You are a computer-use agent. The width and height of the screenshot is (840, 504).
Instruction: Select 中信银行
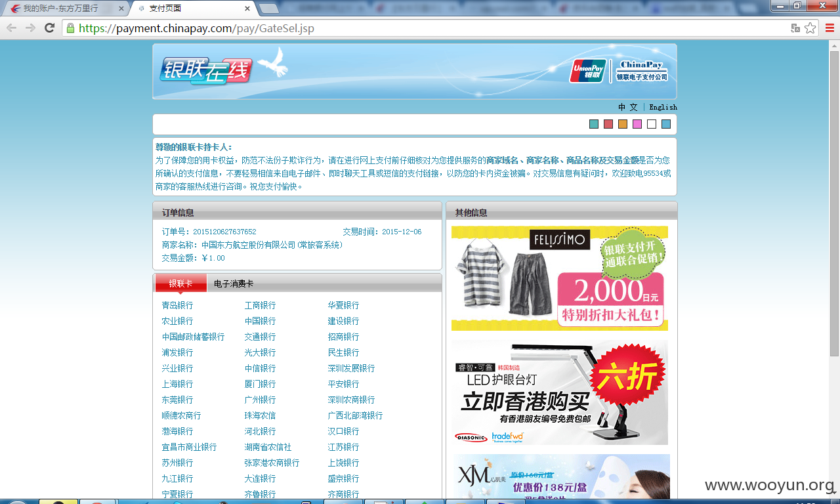point(260,368)
